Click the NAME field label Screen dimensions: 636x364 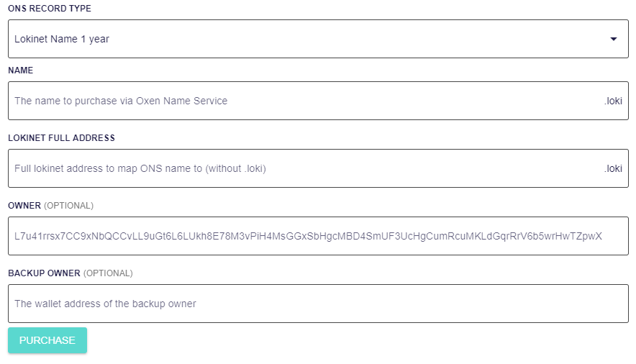(20, 70)
